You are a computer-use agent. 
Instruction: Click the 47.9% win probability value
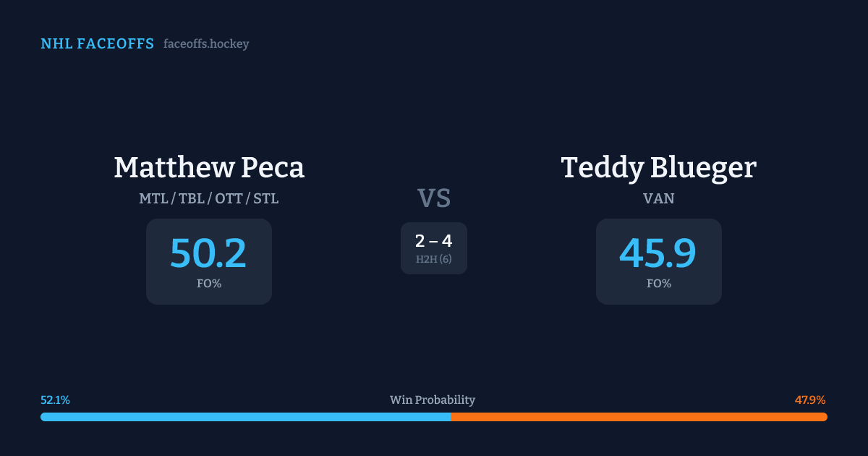810,400
